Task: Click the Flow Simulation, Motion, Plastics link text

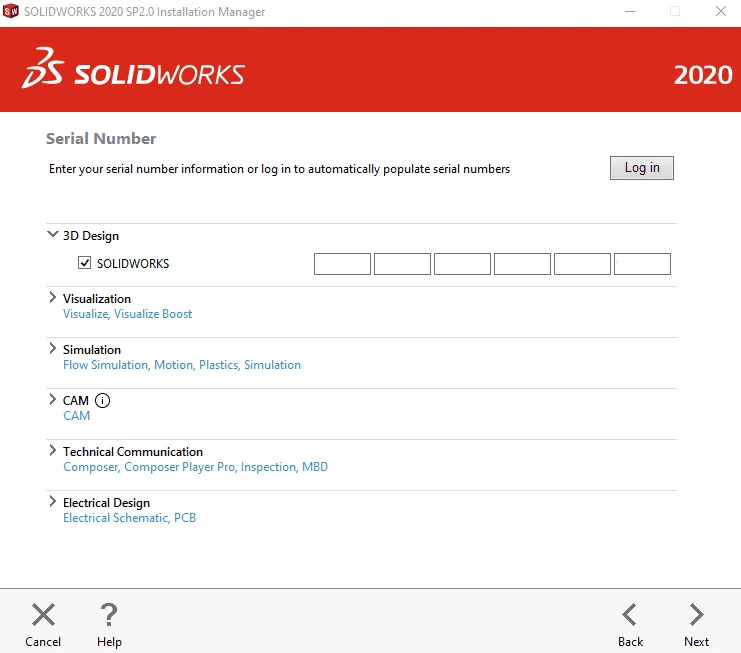Action: coord(181,365)
